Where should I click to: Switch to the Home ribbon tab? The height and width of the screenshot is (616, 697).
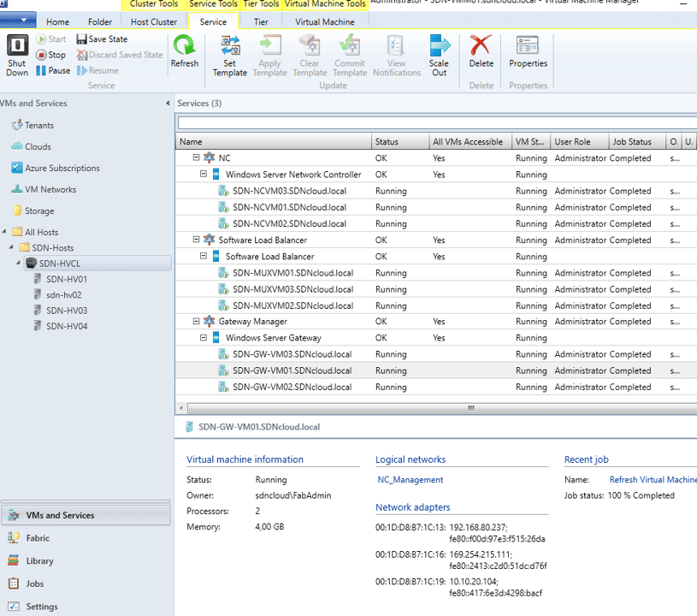coord(58,21)
